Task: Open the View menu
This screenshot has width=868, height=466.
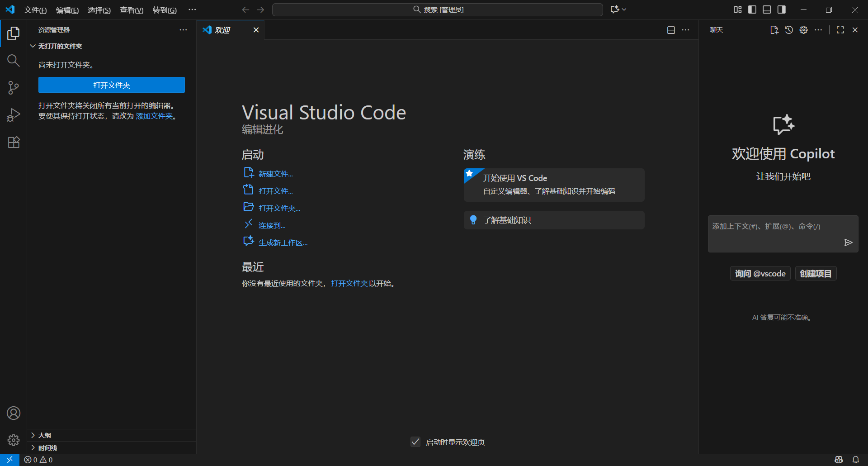Action: click(x=132, y=10)
